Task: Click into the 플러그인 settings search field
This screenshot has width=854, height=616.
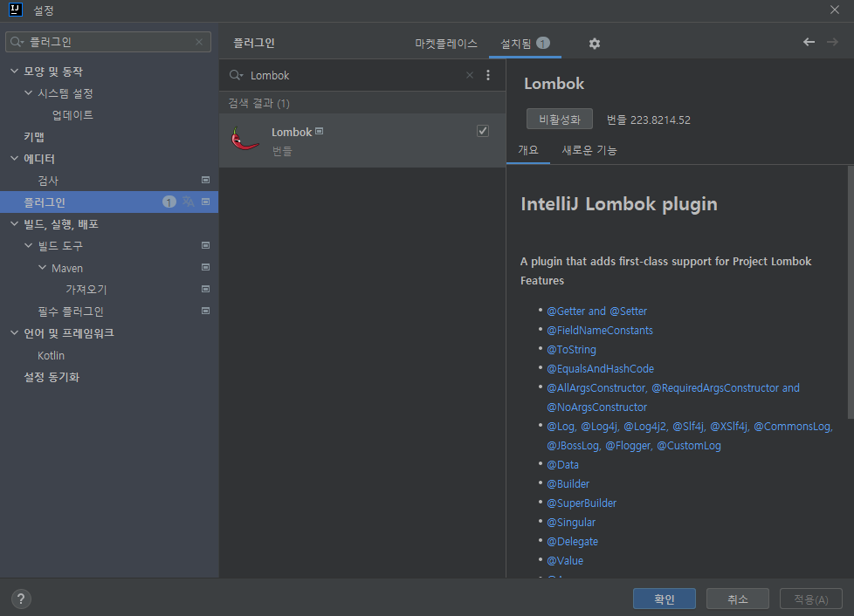Action: [x=107, y=42]
